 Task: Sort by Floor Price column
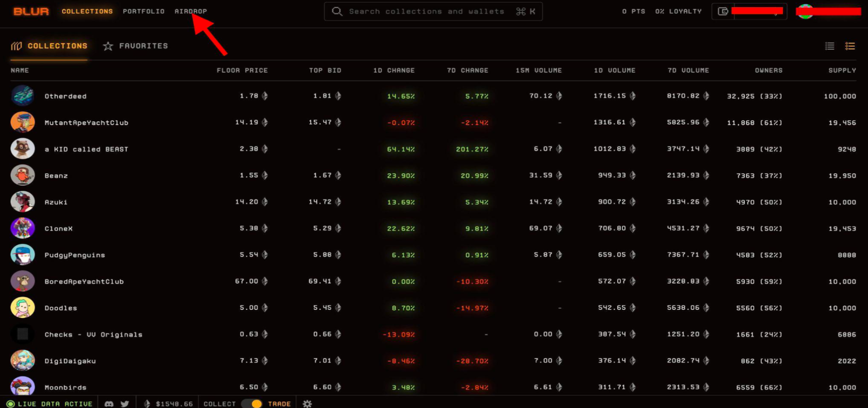242,70
